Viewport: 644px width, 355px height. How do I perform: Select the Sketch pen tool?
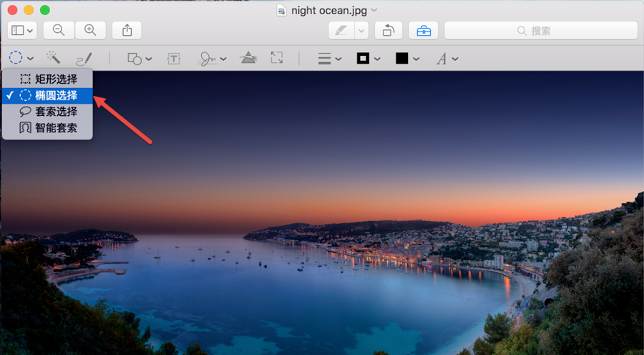84,59
